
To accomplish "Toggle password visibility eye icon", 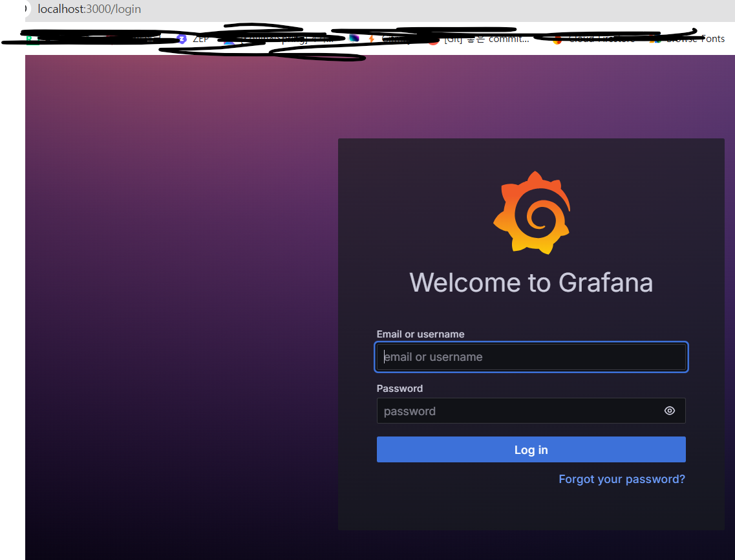I will click(669, 411).
